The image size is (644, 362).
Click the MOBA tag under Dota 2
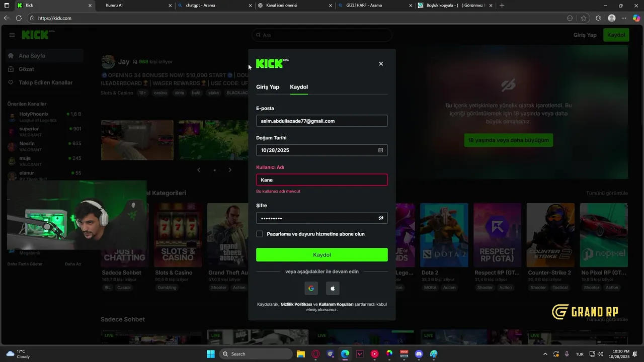tap(430, 288)
